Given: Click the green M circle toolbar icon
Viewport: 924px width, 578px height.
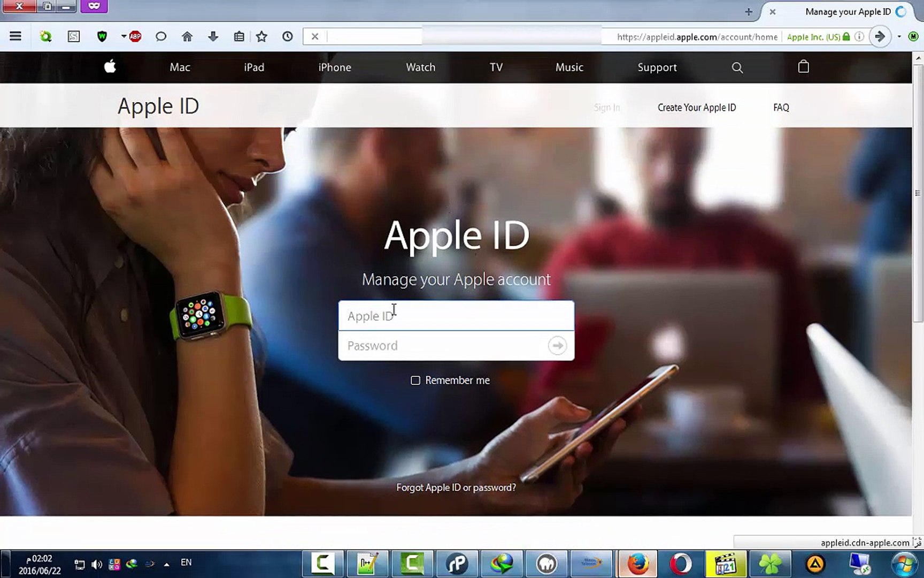Looking at the screenshot, I should [913, 37].
